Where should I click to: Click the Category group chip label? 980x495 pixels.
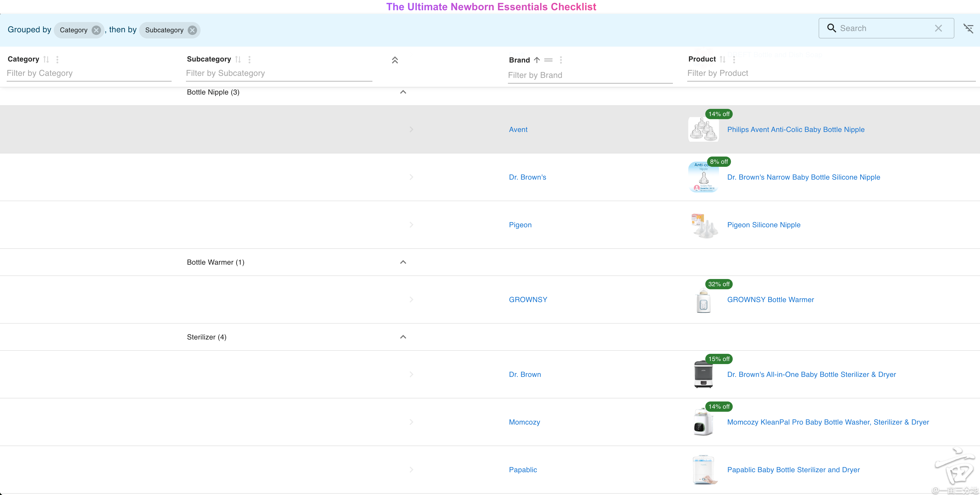[x=74, y=30]
